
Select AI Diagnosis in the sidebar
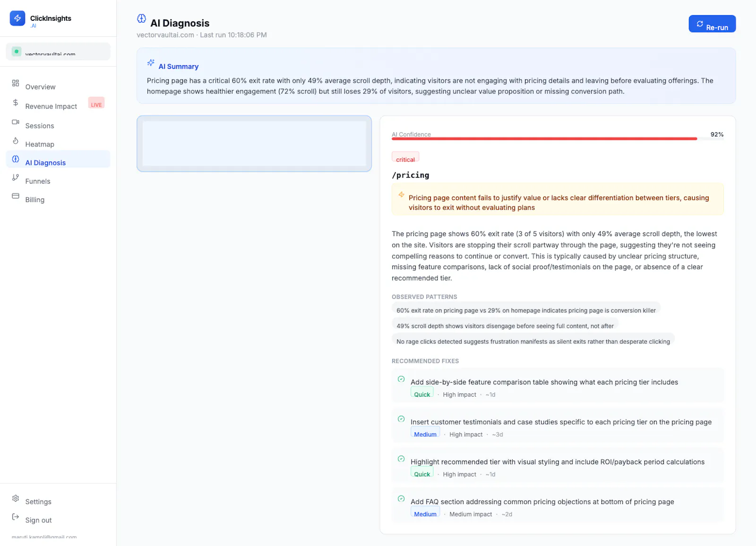[x=58, y=159]
